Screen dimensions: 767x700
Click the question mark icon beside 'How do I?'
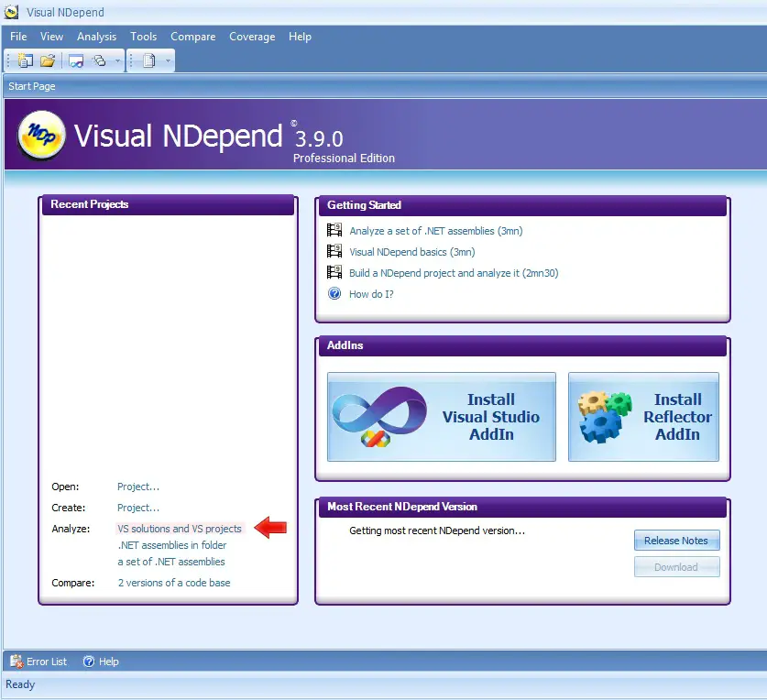334,293
